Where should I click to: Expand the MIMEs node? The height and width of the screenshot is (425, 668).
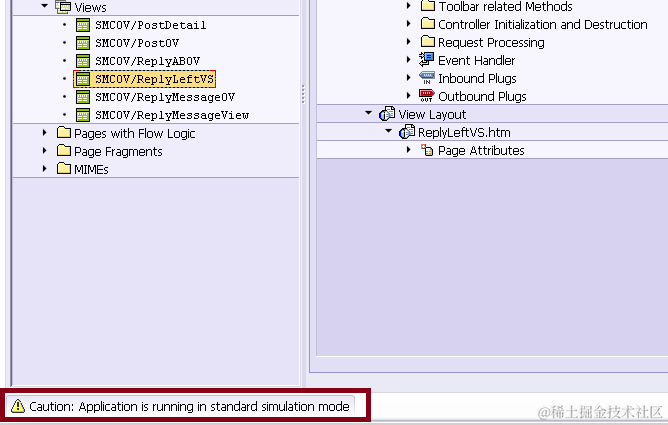44,169
